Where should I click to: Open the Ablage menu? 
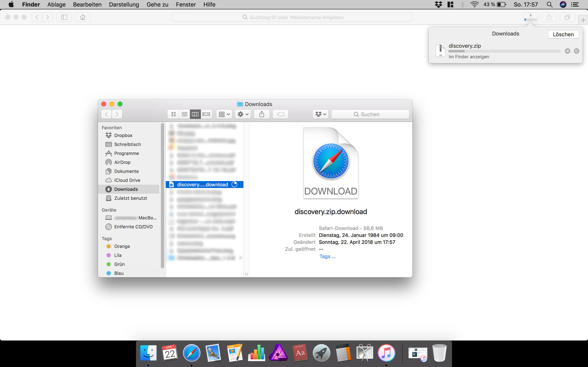pyautogui.click(x=56, y=4)
